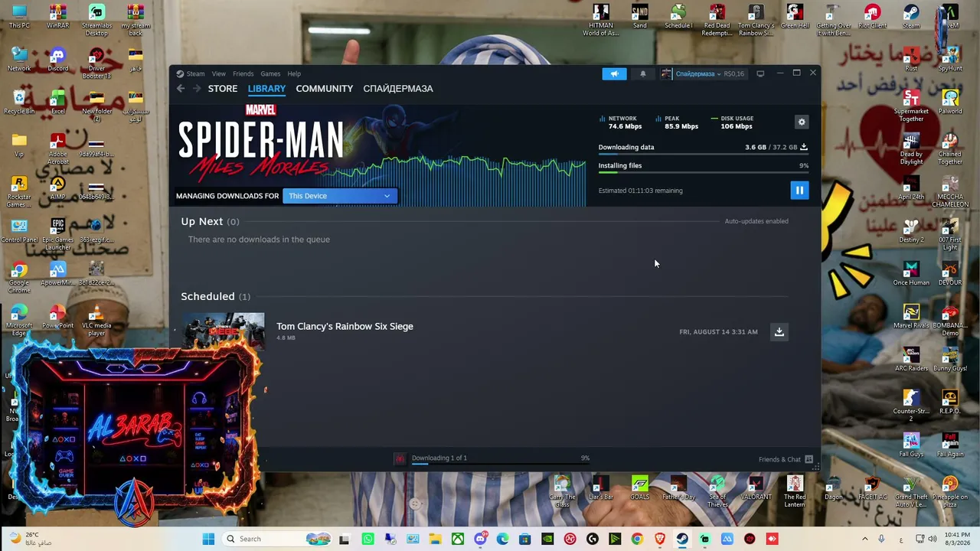This screenshot has height=551, width=980.
Task: Select the Epic Games Launcher desktop icon
Action: coord(58,235)
